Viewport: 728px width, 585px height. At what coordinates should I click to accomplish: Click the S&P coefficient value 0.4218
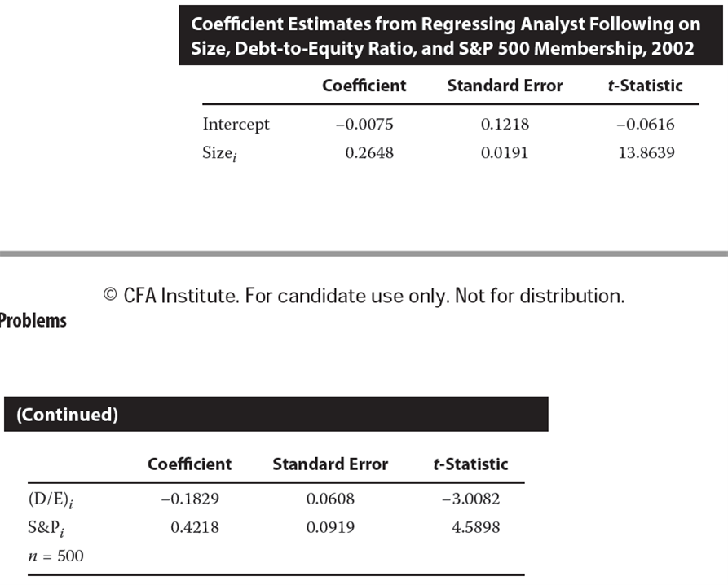point(194,527)
